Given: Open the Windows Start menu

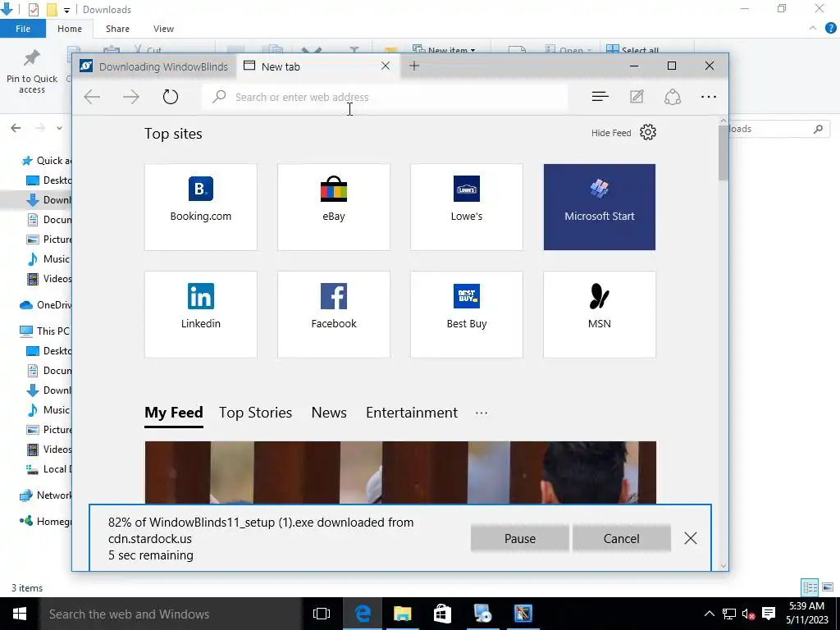Looking at the screenshot, I should (20, 614).
